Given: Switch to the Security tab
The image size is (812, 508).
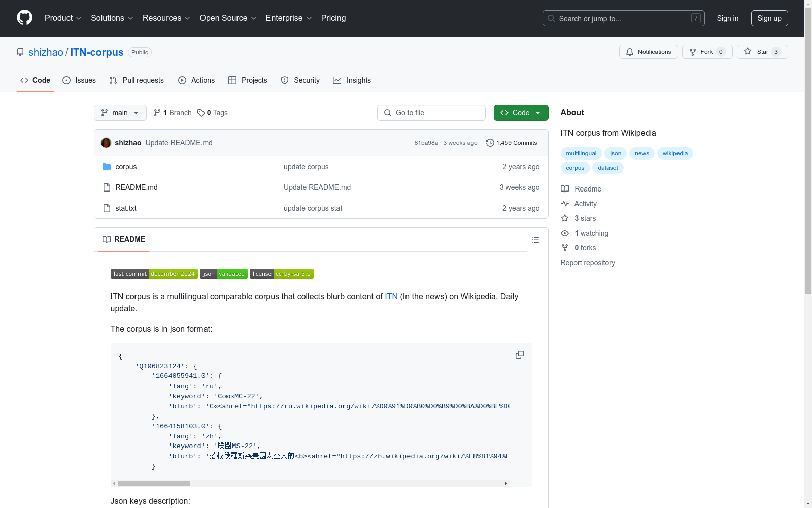Looking at the screenshot, I should (300, 80).
